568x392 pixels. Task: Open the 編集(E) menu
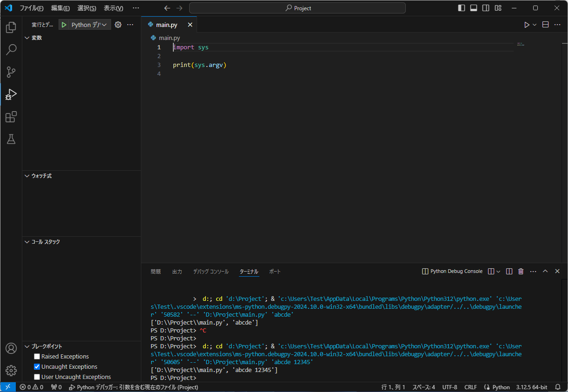click(x=60, y=8)
